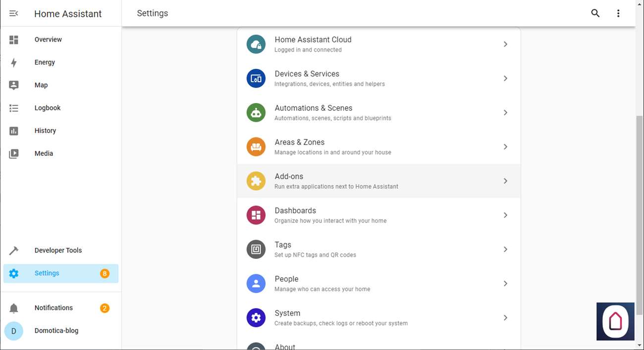Collapse the sidebar using the hamburger icon
644x350 pixels.
pos(14,13)
